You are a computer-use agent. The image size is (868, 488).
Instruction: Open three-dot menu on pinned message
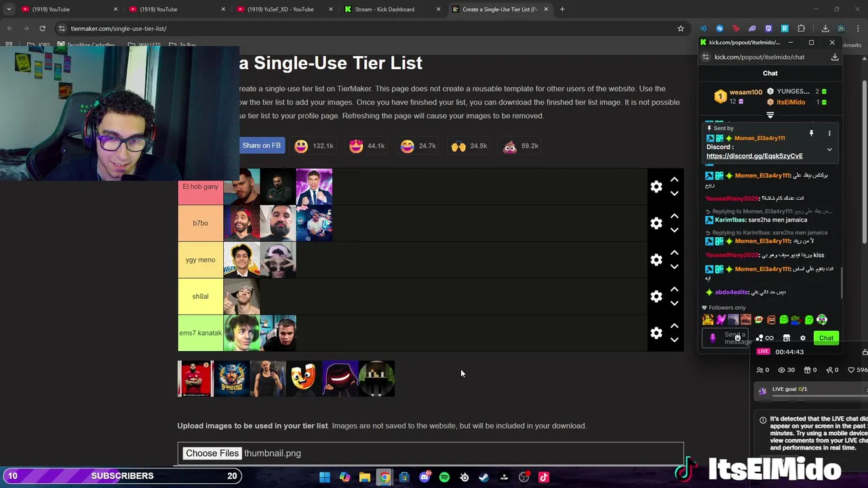click(829, 134)
